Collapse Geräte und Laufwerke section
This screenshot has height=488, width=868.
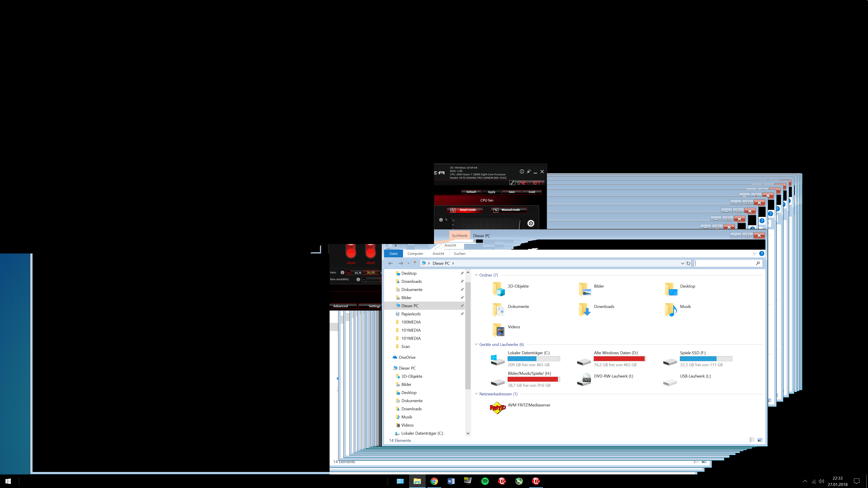pyautogui.click(x=476, y=345)
